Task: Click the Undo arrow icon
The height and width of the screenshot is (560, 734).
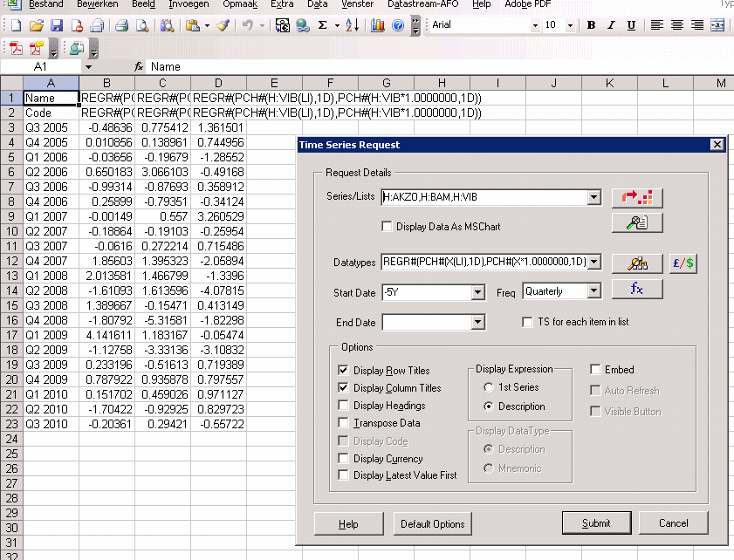Action: click(247, 25)
